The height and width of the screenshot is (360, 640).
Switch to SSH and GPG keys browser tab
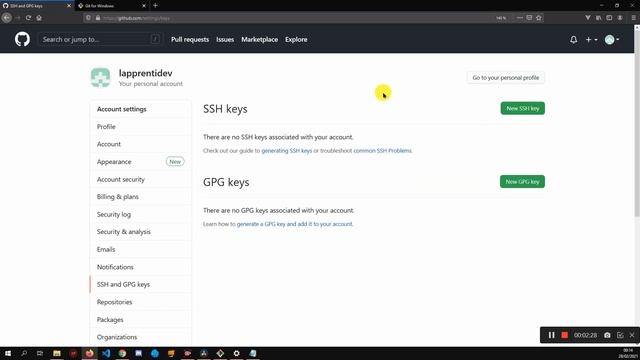tap(36, 6)
